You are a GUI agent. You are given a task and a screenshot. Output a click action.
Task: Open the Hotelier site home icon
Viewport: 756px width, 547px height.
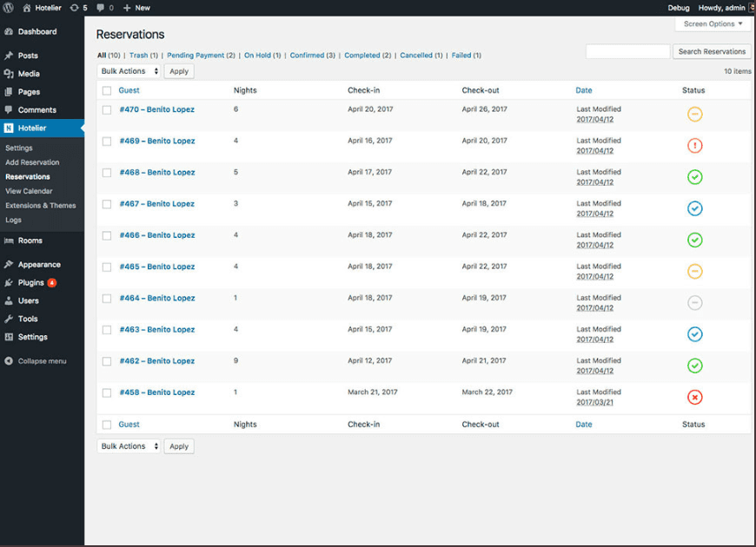click(27, 8)
